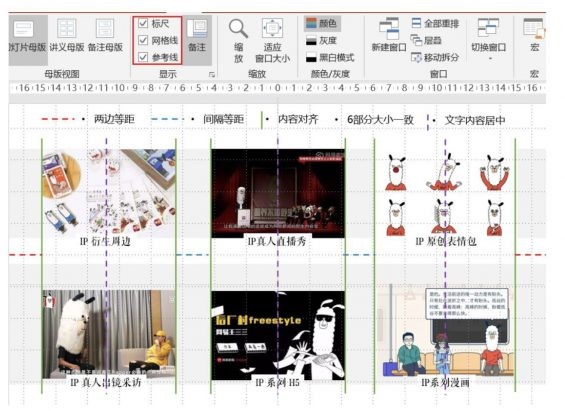Image resolution: width=565 pixels, height=411 pixels.
Task: Click the caption text IP 原创表情包
Action: click(446, 241)
